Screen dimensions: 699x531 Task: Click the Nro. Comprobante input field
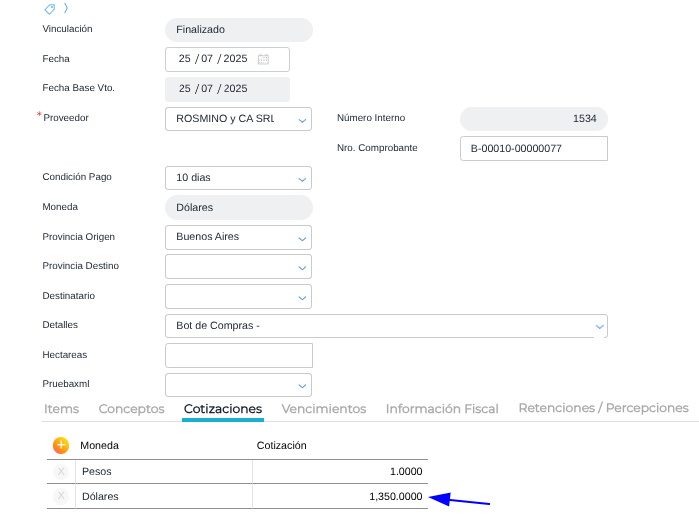[533, 149]
